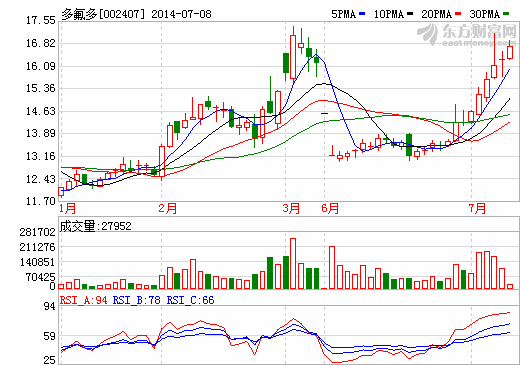Click the 17.55 price axis label
This screenshot has height=365, width=520.
coord(41,21)
